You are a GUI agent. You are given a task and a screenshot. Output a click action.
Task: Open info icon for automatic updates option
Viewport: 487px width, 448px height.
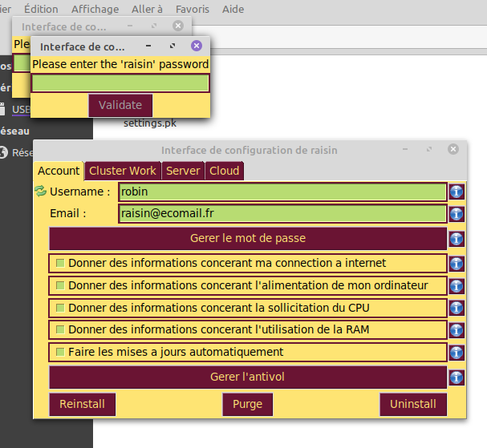tap(457, 353)
